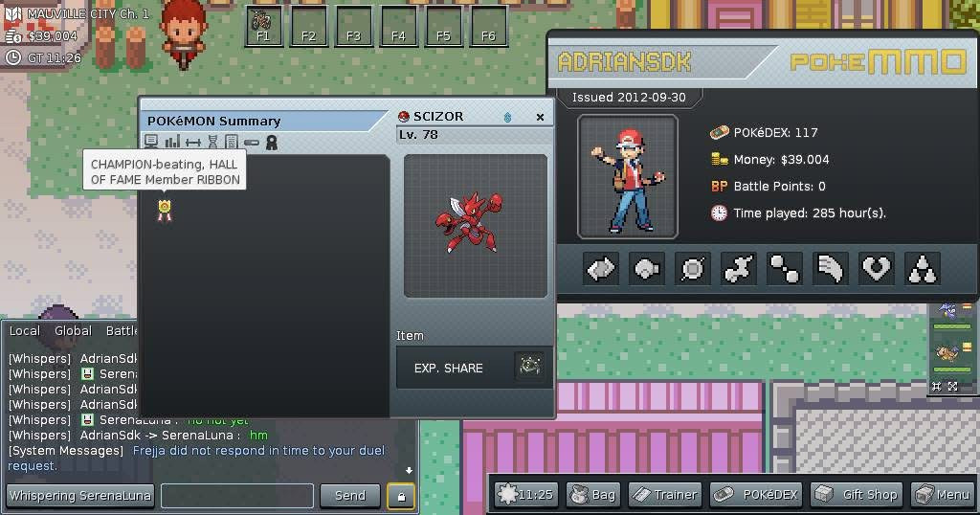The height and width of the screenshot is (515, 980).
Task: Click the chat scroll-down arrow
Action: point(409,470)
